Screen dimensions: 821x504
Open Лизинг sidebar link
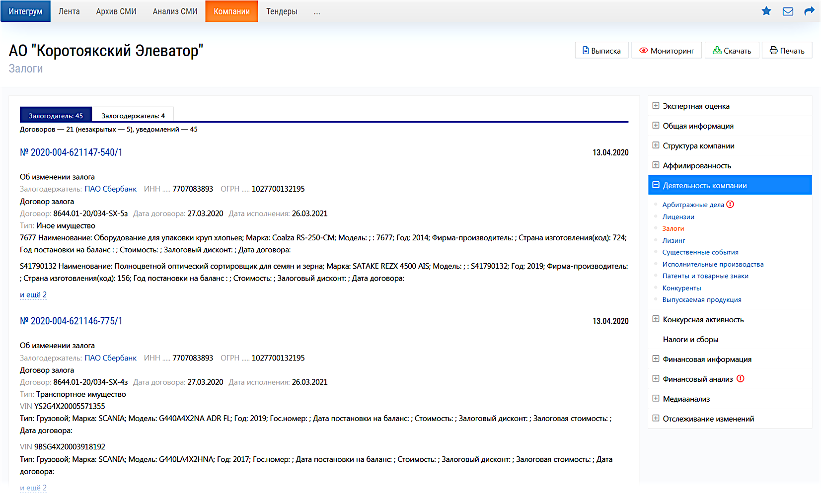[x=673, y=240]
